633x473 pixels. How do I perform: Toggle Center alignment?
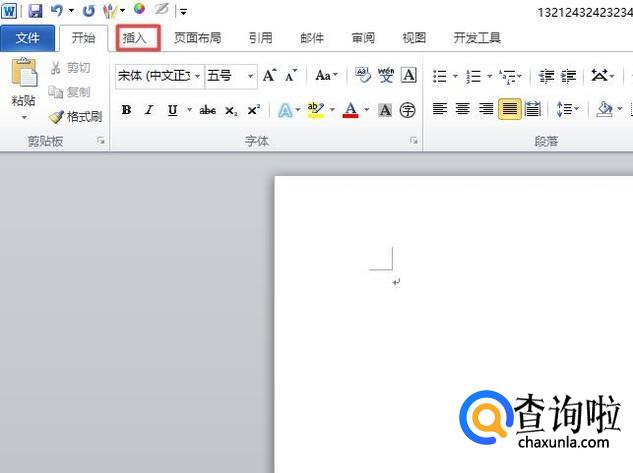pos(463,109)
